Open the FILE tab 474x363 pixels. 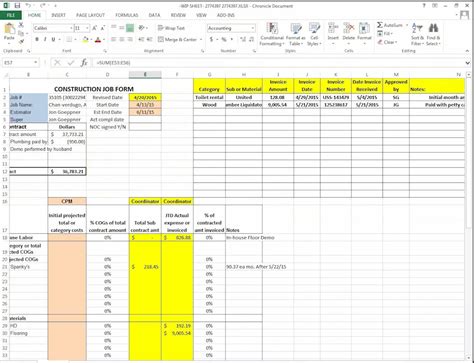pyautogui.click(x=11, y=15)
